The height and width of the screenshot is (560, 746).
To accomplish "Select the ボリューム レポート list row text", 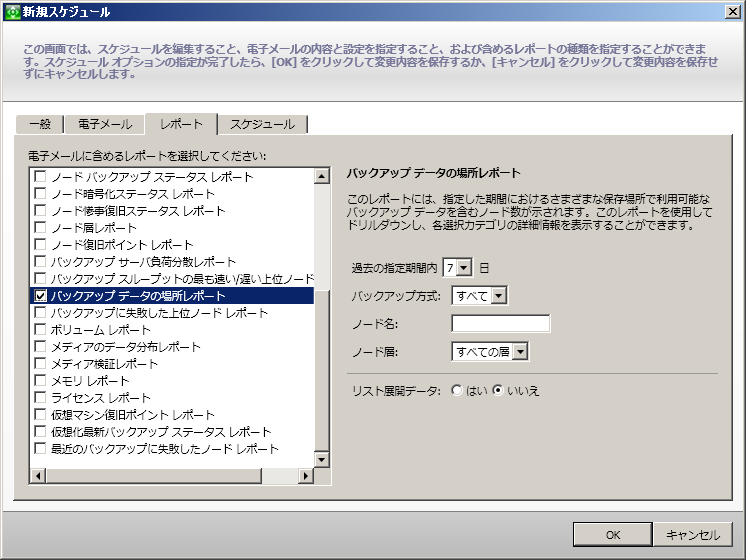I will click(101, 330).
